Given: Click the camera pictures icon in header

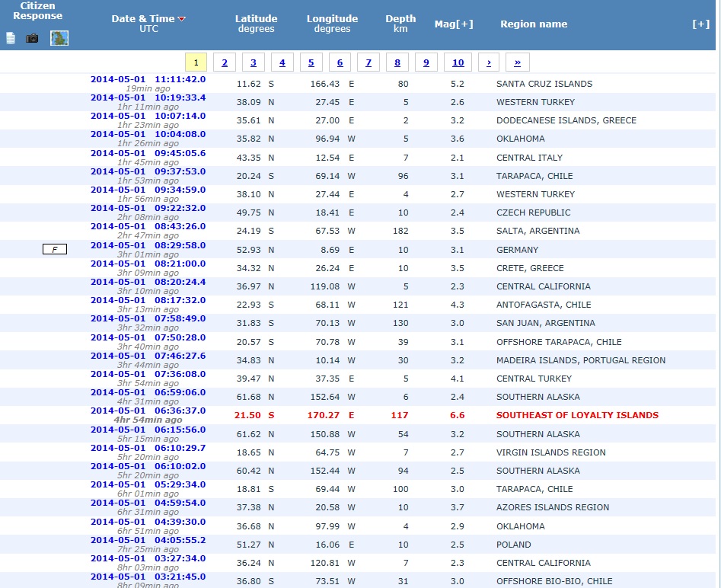Looking at the screenshot, I should coord(32,38).
